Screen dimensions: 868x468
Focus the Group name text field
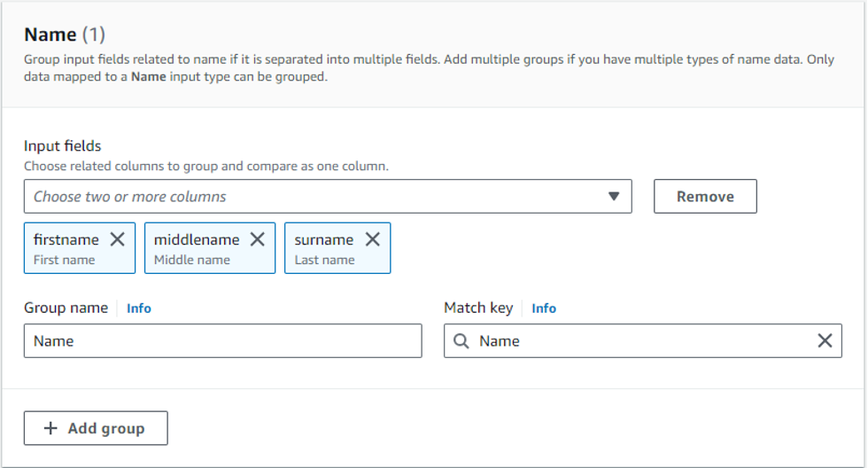click(222, 341)
